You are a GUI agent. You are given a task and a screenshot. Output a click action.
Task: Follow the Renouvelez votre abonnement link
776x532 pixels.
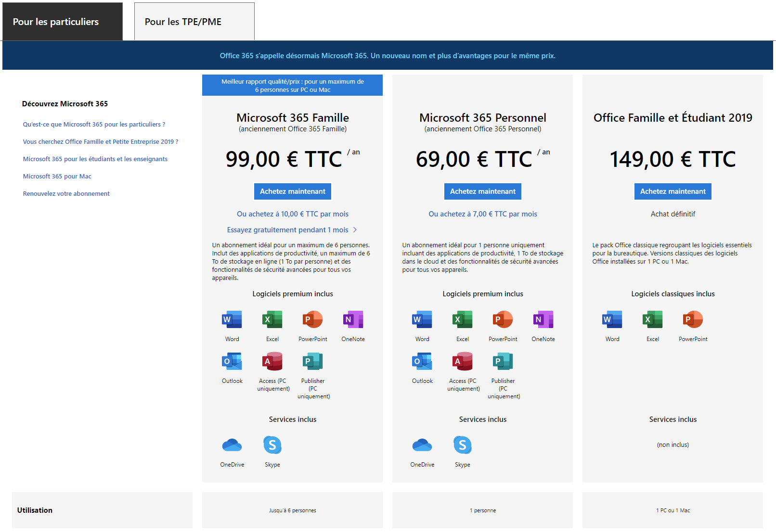click(x=66, y=193)
